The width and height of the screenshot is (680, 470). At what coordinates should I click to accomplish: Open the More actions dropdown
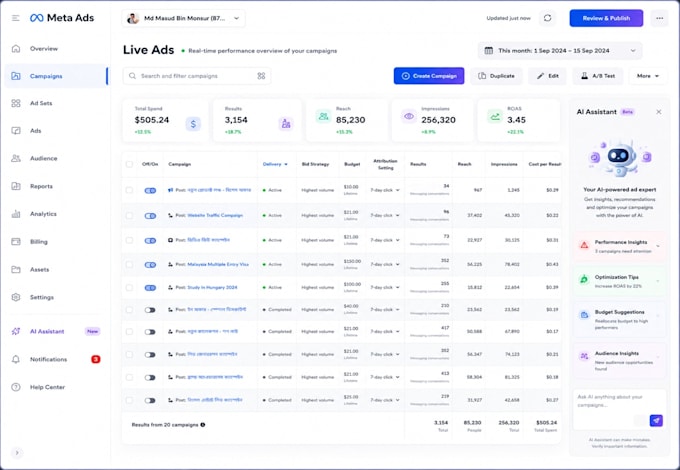tap(648, 76)
